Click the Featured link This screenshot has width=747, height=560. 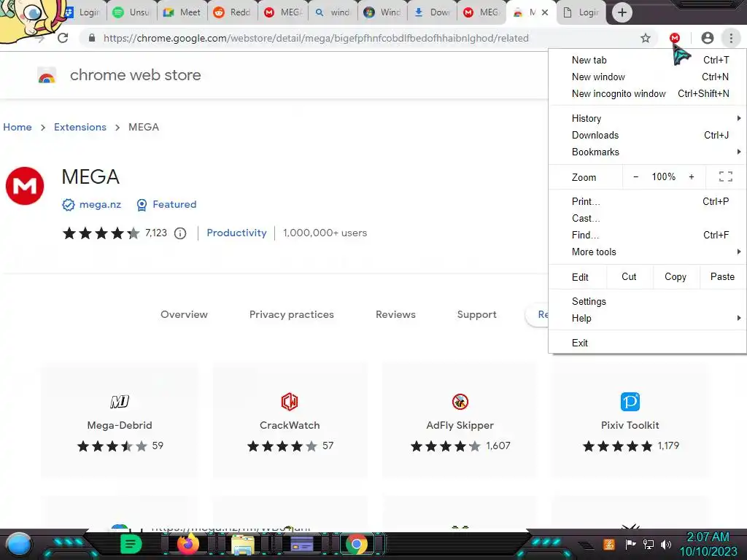(x=174, y=204)
